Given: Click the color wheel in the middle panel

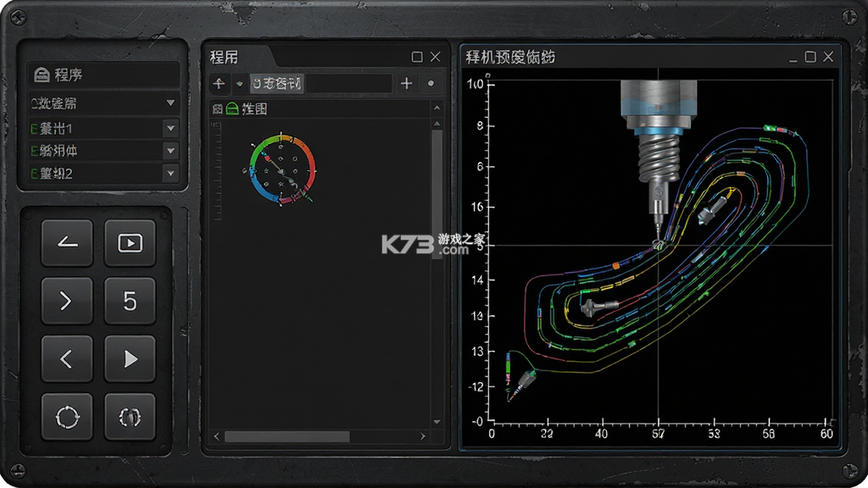Looking at the screenshot, I should (281, 169).
